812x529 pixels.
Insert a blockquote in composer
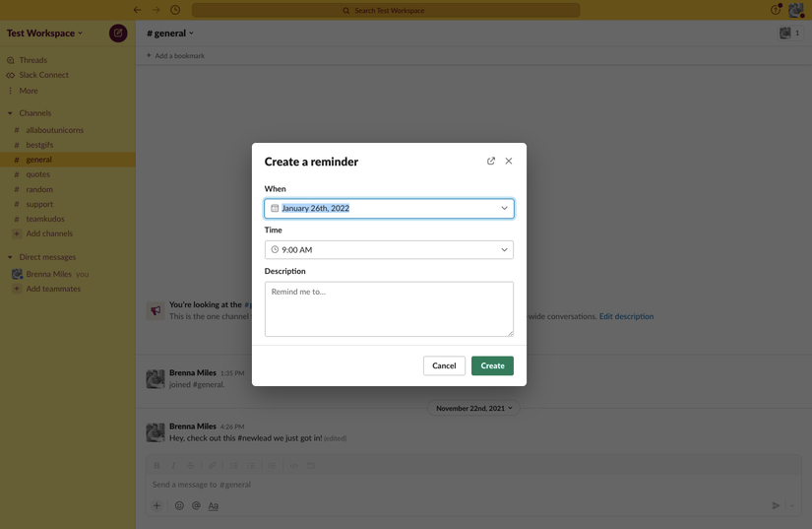(272, 465)
